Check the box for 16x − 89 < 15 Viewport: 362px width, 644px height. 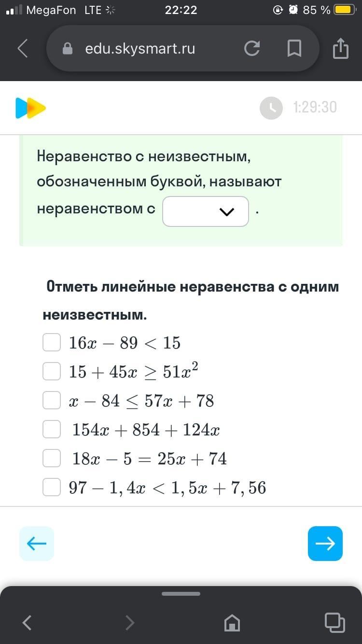52,342
